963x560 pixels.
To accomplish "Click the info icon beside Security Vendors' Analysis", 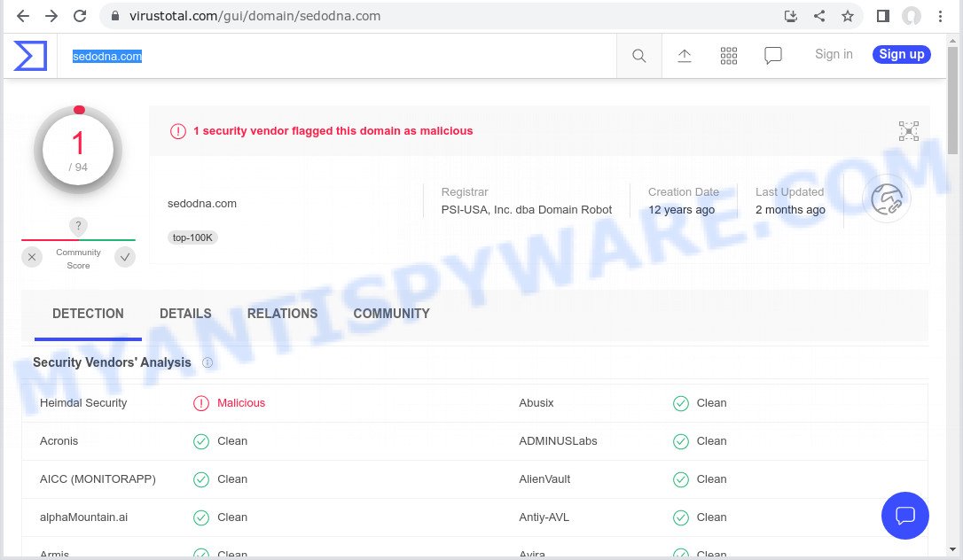I will click(207, 362).
